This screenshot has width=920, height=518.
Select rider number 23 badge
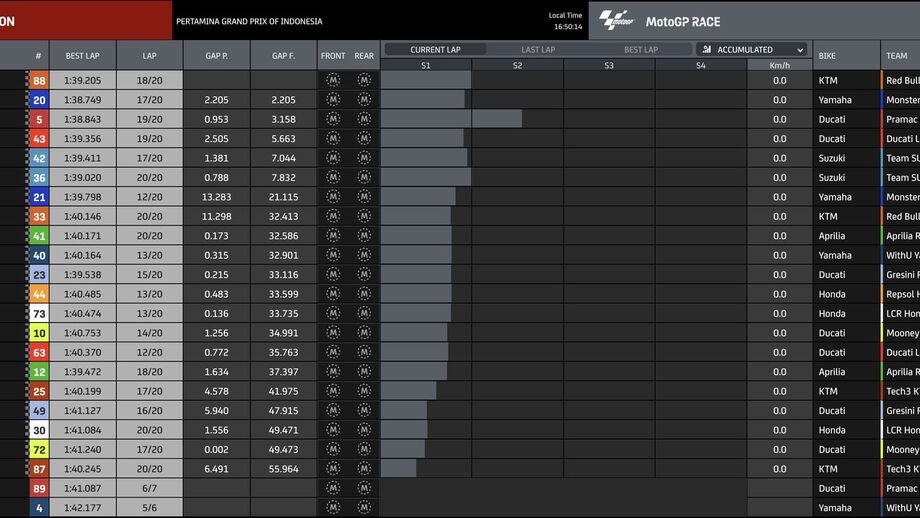coord(39,274)
